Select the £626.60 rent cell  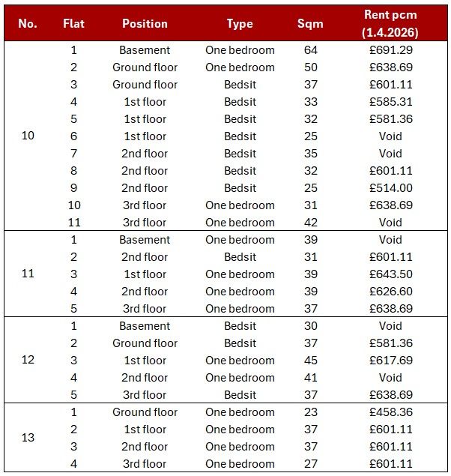pos(390,292)
